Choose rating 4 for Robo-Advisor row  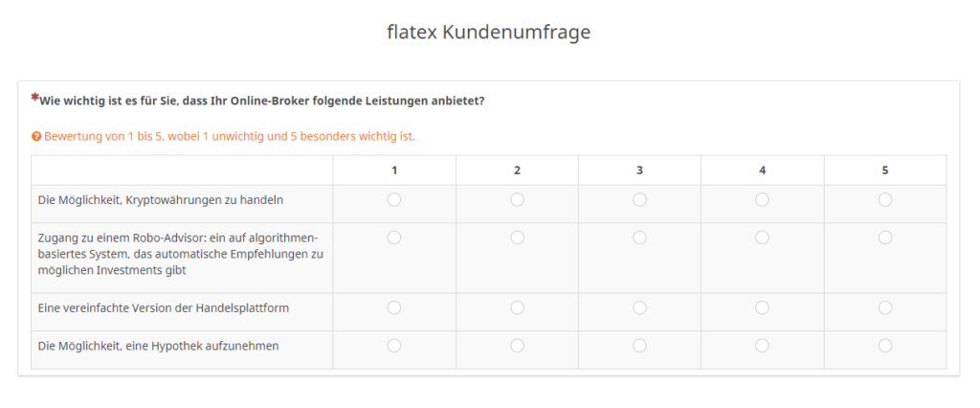click(762, 238)
